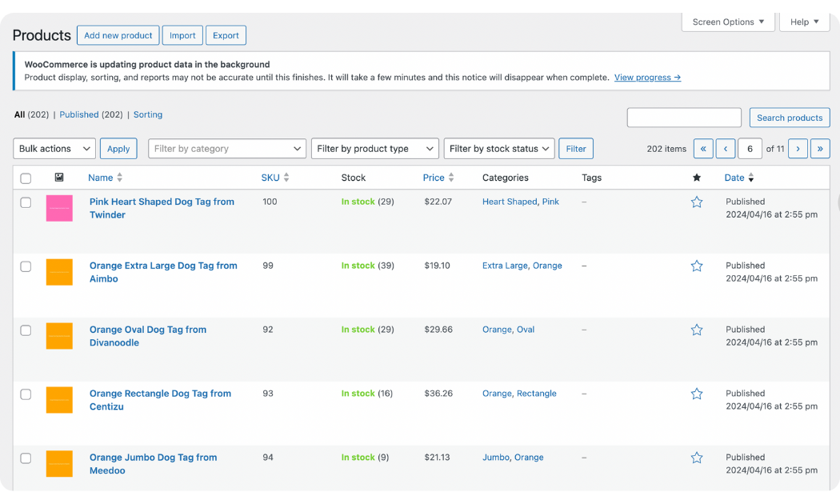Image resolution: width=840 pixels, height=504 pixels.
Task: Click the search products input field
Action: (x=684, y=118)
